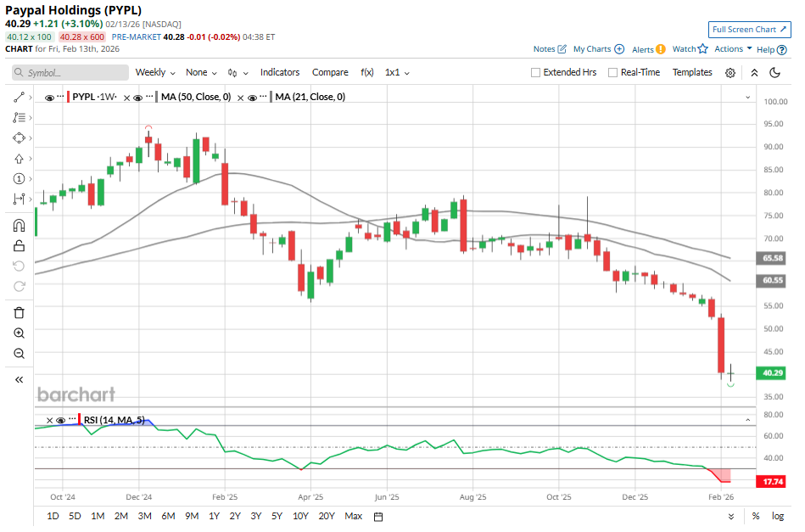Switch to dark mode moon icon
This screenshot has height=532, width=805.
pyautogui.click(x=775, y=73)
